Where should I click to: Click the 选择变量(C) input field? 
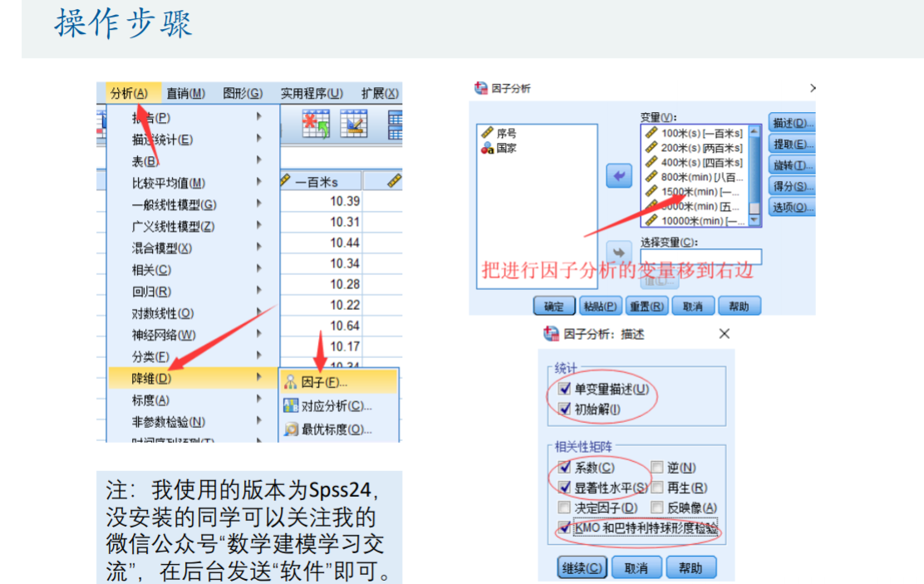[x=700, y=257]
